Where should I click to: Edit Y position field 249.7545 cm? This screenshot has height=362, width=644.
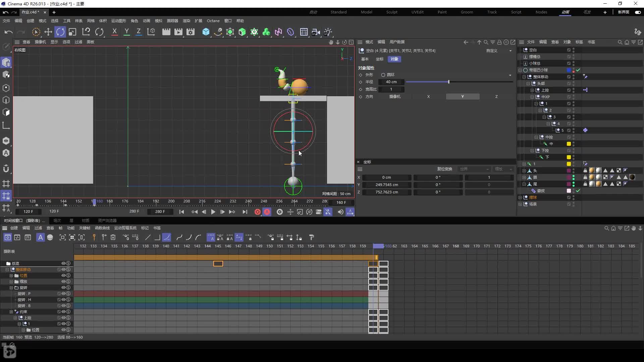coord(387,185)
